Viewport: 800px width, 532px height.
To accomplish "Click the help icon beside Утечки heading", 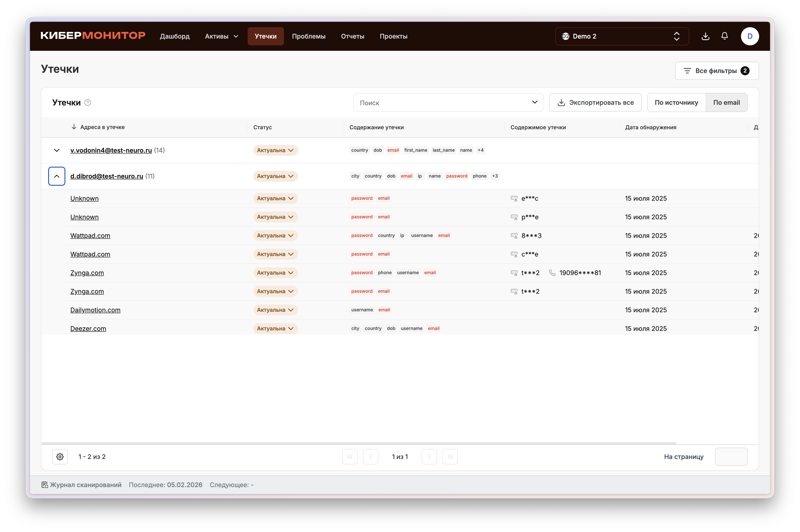I will coord(88,102).
